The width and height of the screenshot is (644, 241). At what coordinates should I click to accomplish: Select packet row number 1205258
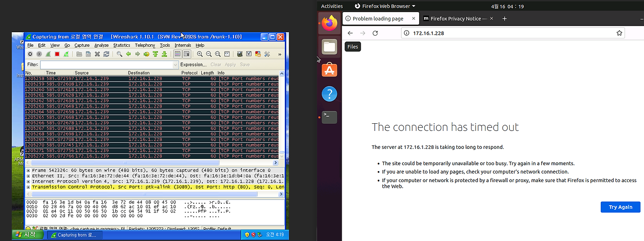pos(151,78)
